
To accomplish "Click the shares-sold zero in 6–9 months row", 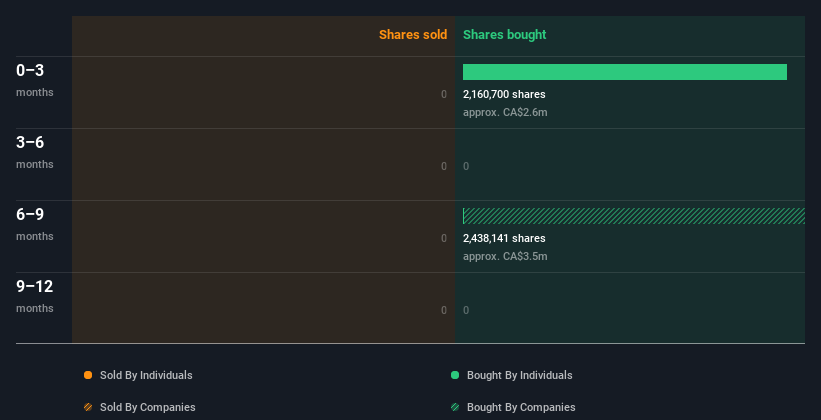I will (444, 238).
